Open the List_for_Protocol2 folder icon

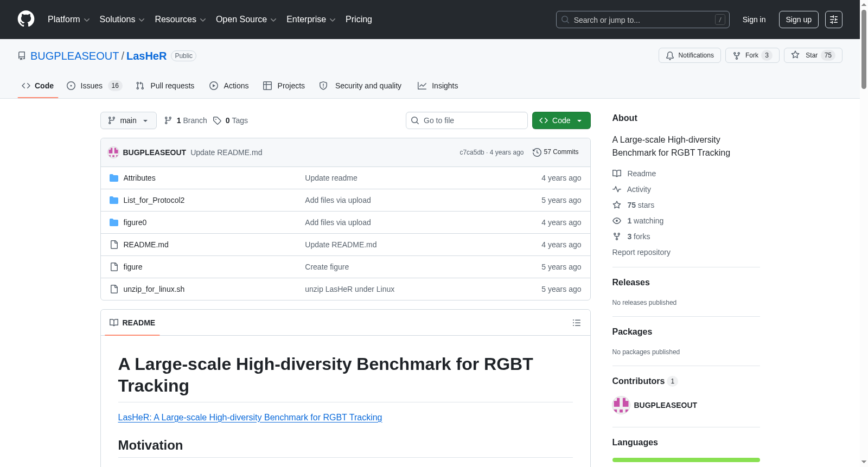pyautogui.click(x=114, y=200)
